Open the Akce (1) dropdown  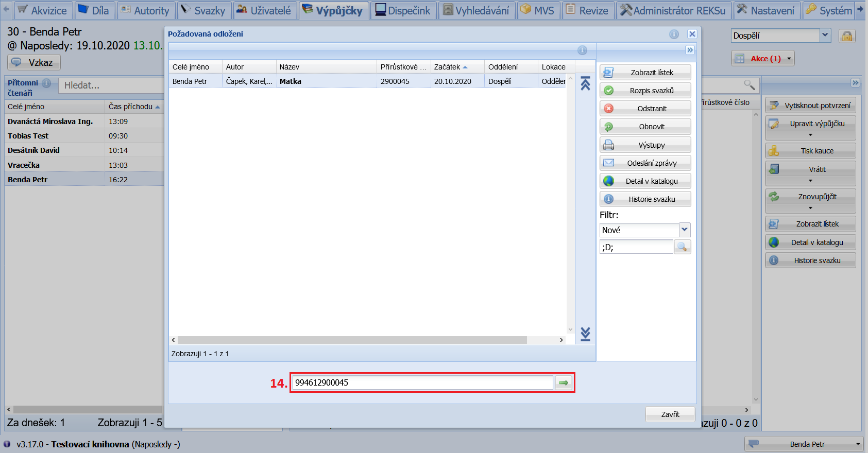pyautogui.click(x=762, y=59)
